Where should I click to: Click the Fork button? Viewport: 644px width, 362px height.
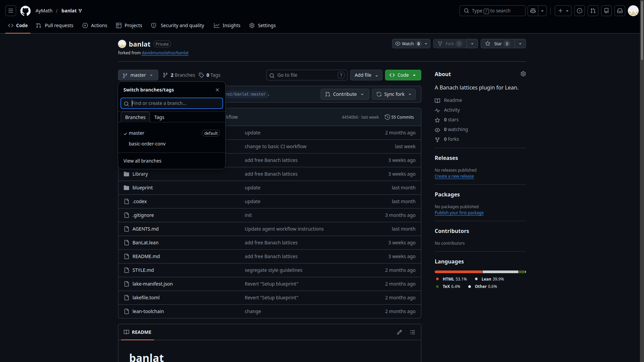pyautogui.click(x=450, y=44)
